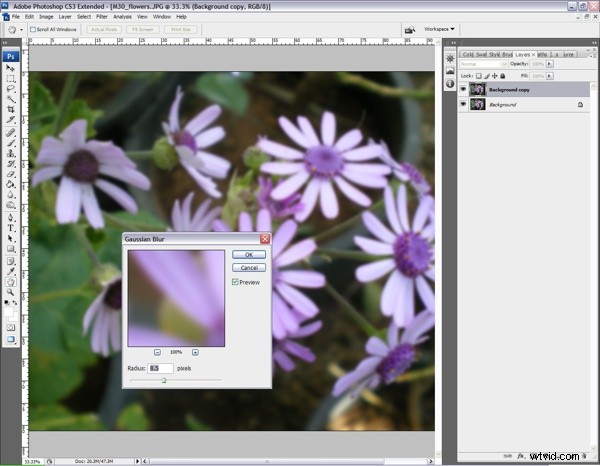
Task: Select the Blur tool
Action: pyautogui.click(x=10, y=195)
